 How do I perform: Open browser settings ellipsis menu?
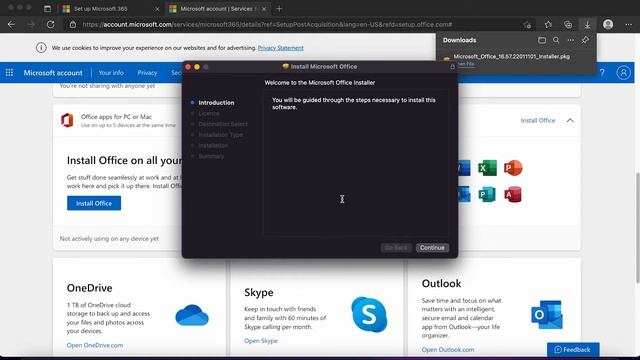point(629,24)
